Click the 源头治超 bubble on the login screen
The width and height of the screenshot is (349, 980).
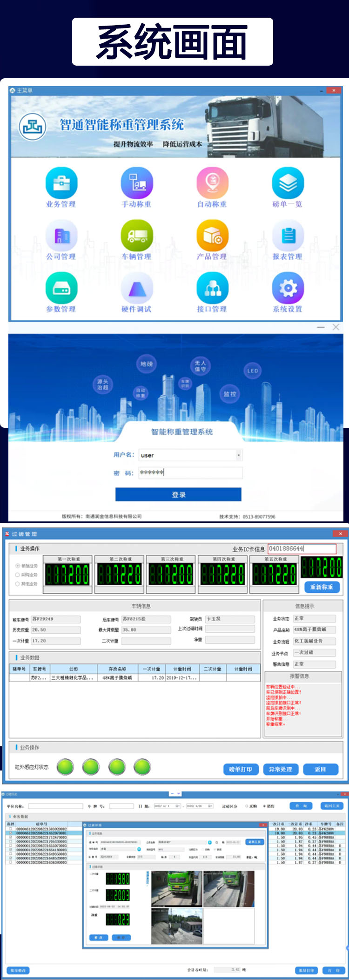[102, 384]
